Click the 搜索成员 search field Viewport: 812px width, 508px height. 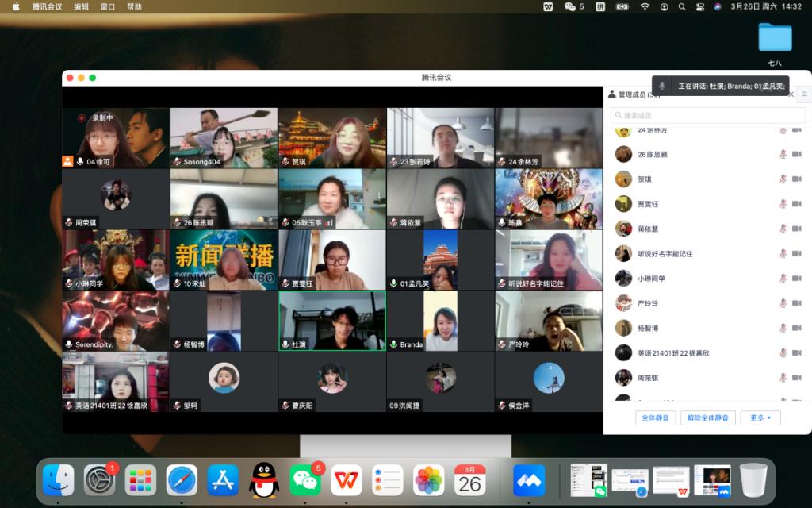point(707,116)
